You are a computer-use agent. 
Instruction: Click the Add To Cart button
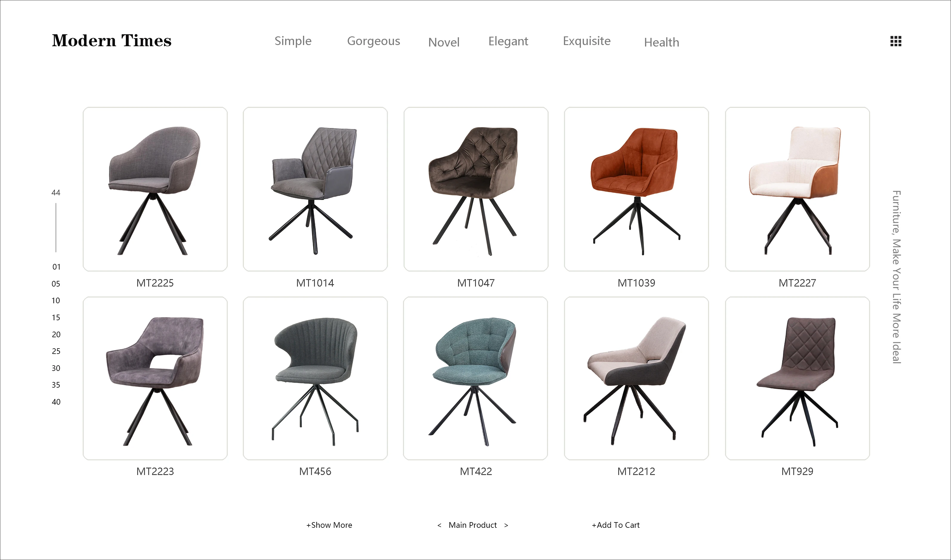616,525
